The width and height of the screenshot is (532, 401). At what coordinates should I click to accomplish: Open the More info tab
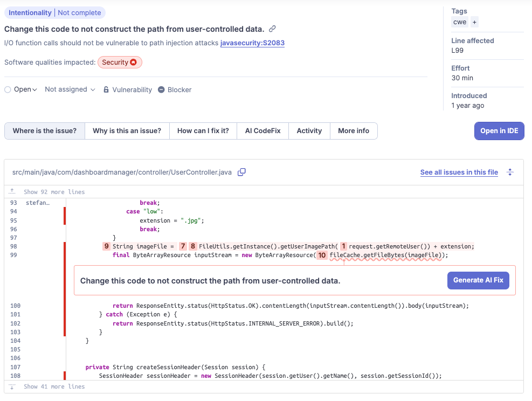coord(354,130)
